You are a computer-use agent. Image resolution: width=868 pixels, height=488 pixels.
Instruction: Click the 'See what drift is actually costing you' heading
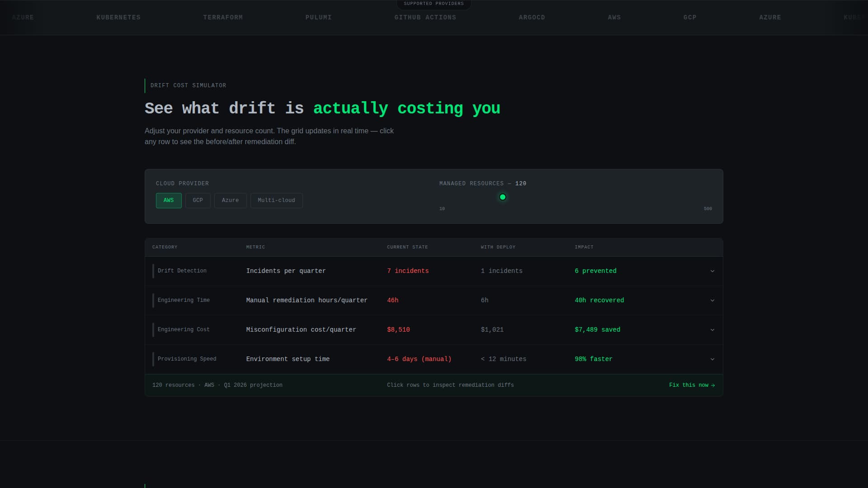(x=322, y=108)
